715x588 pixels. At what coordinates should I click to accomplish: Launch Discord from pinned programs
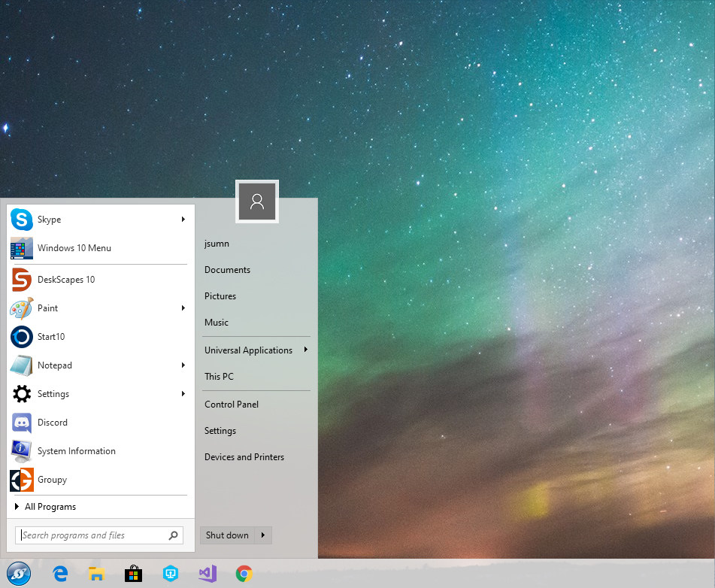[53, 423]
